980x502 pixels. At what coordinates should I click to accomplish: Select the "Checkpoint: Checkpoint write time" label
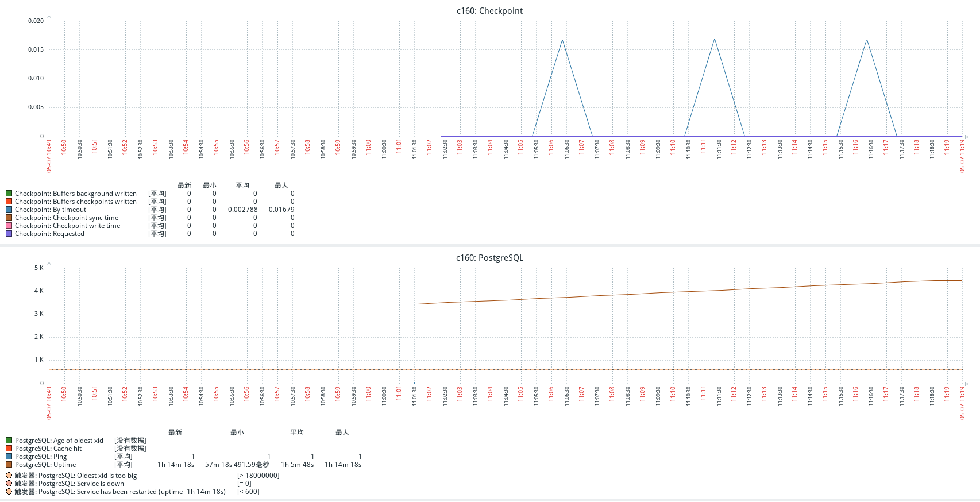(x=68, y=226)
